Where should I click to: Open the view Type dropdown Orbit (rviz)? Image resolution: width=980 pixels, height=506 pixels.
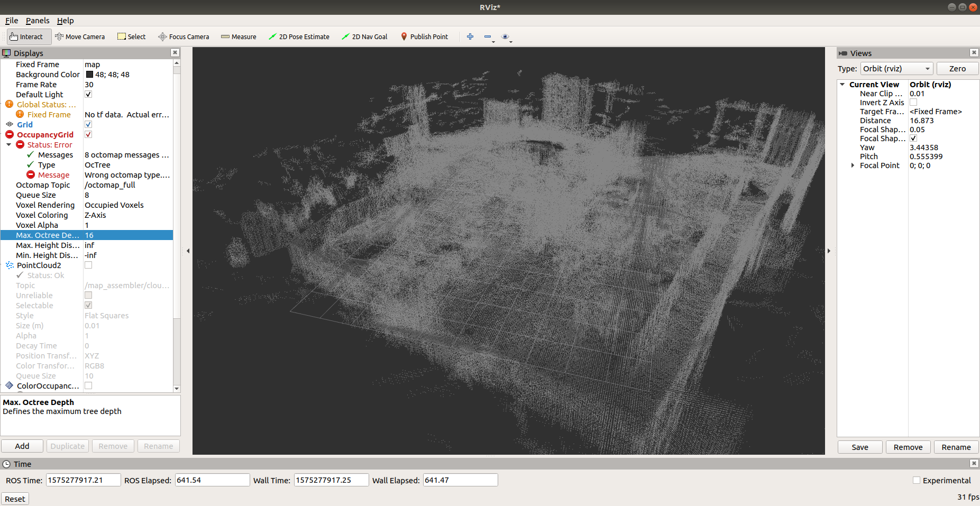tap(896, 69)
